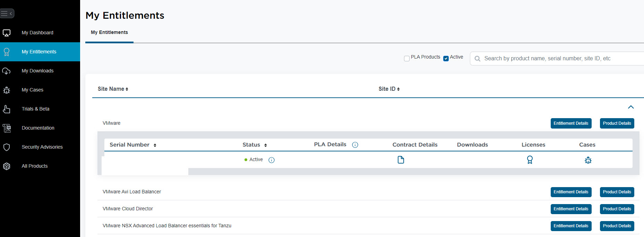Image resolution: width=644 pixels, height=237 pixels.
Task: Click the Documentation icon in sidebar
Action: coord(7,128)
